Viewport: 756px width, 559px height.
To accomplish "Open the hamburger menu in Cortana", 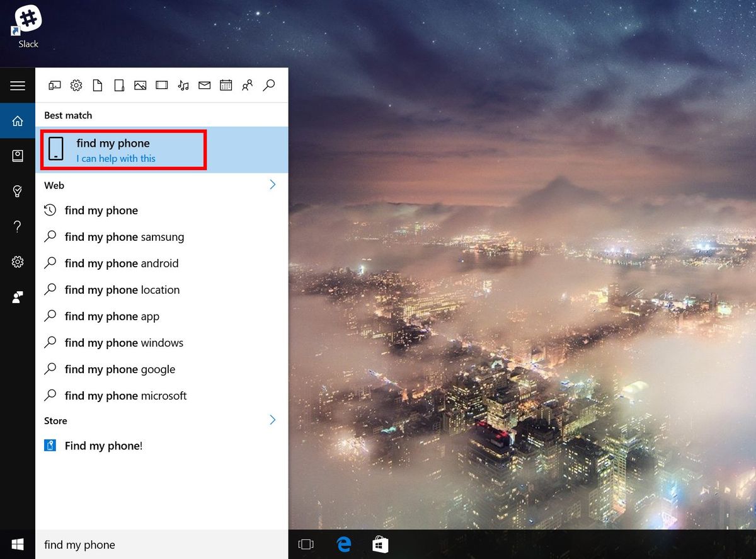I will coord(18,86).
